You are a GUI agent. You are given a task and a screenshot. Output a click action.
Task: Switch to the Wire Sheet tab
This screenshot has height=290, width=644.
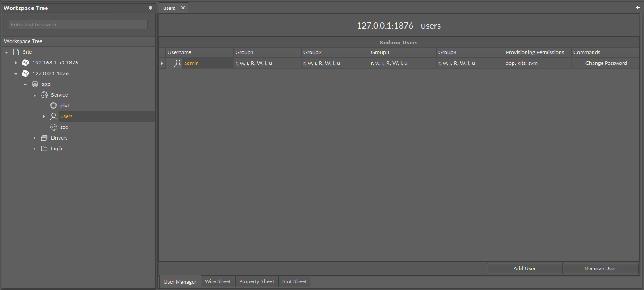(218, 281)
